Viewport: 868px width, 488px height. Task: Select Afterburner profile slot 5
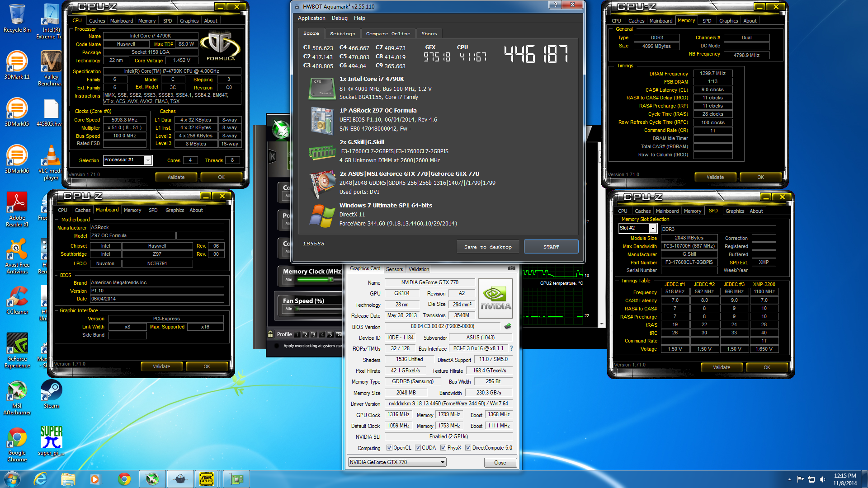(330, 334)
